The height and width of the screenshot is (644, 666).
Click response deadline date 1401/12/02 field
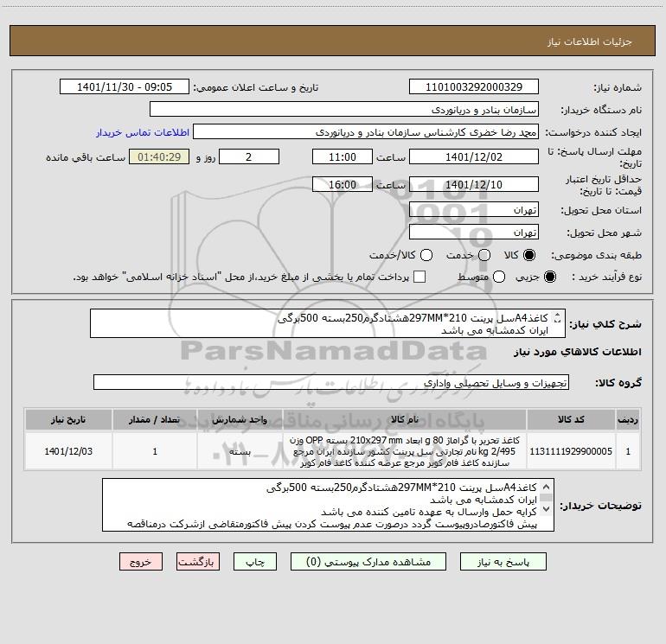pos(474,156)
